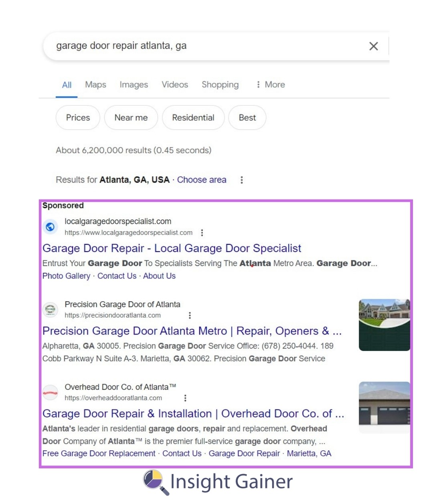Open the Marietta, GA sitelink
The height and width of the screenshot is (504, 433).
coord(309,454)
